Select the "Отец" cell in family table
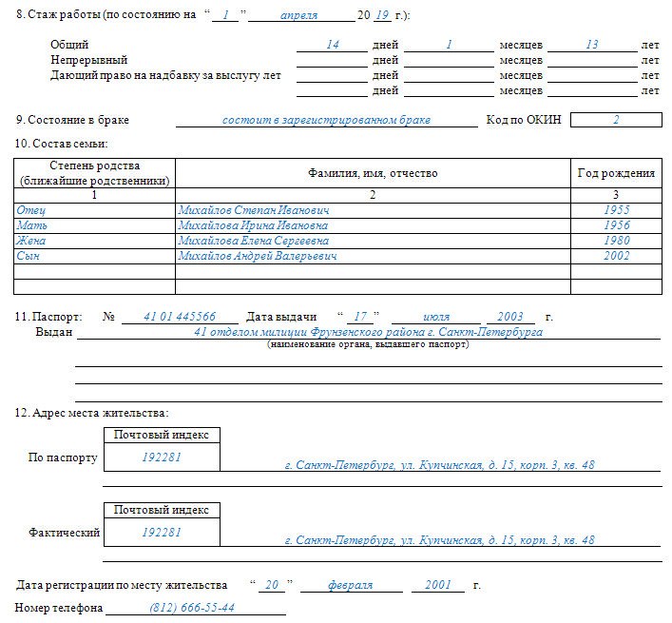Image resolution: width=672 pixels, height=623 pixels. [x=94, y=210]
